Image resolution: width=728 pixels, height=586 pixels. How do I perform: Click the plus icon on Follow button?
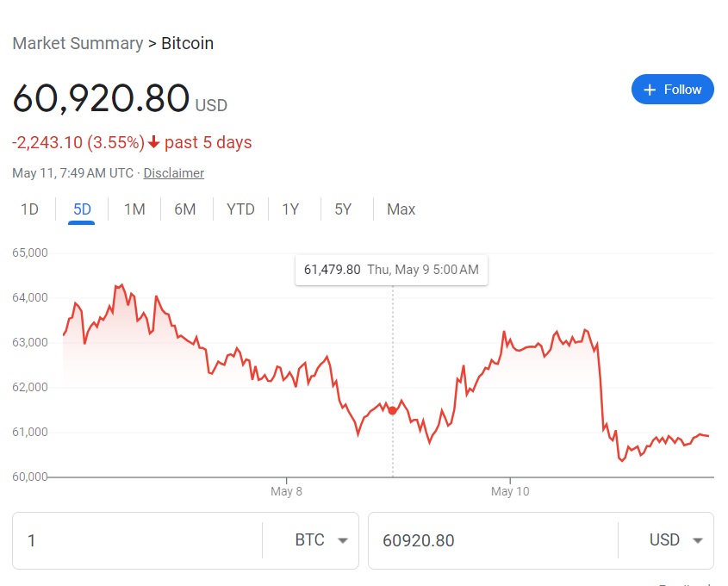pyautogui.click(x=650, y=90)
